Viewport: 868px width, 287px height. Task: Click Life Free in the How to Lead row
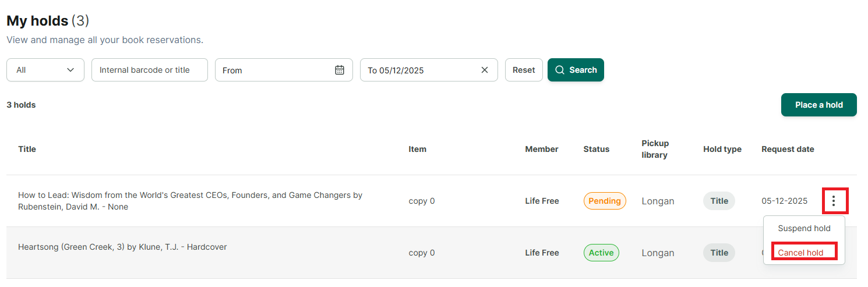(x=542, y=201)
